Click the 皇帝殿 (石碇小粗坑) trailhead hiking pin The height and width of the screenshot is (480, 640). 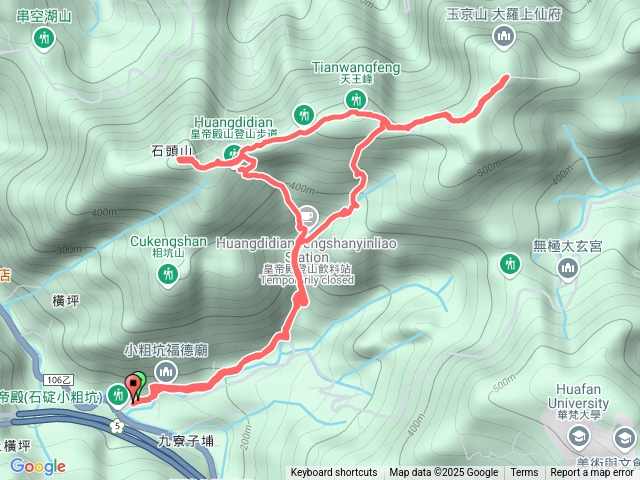(118, 396)
